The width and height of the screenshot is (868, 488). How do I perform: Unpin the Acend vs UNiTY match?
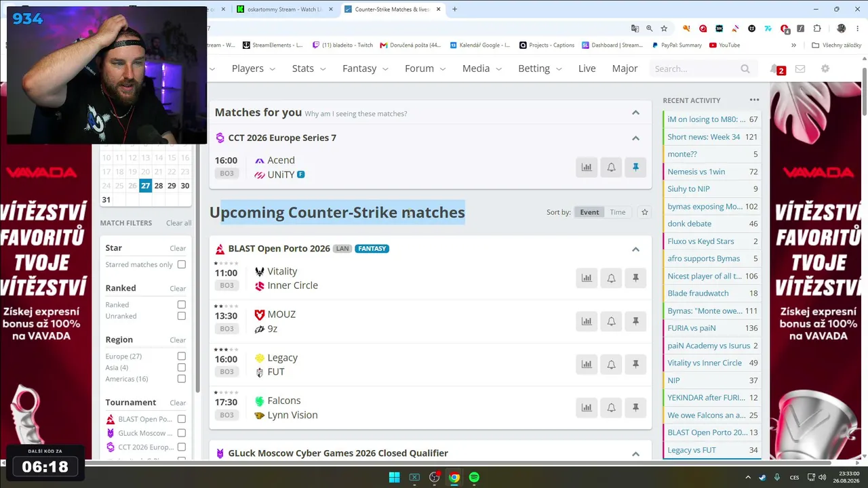coord(635,167)
